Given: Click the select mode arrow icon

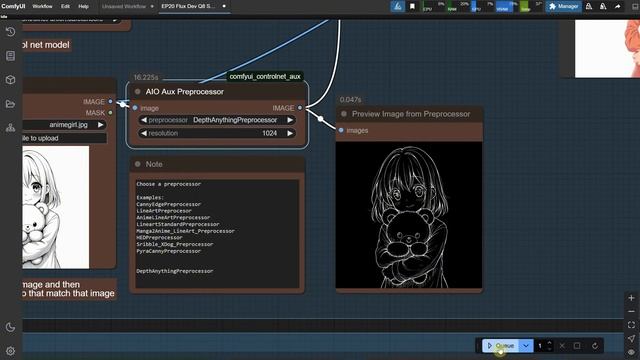Looking at the screenshot, I should 631,338.
